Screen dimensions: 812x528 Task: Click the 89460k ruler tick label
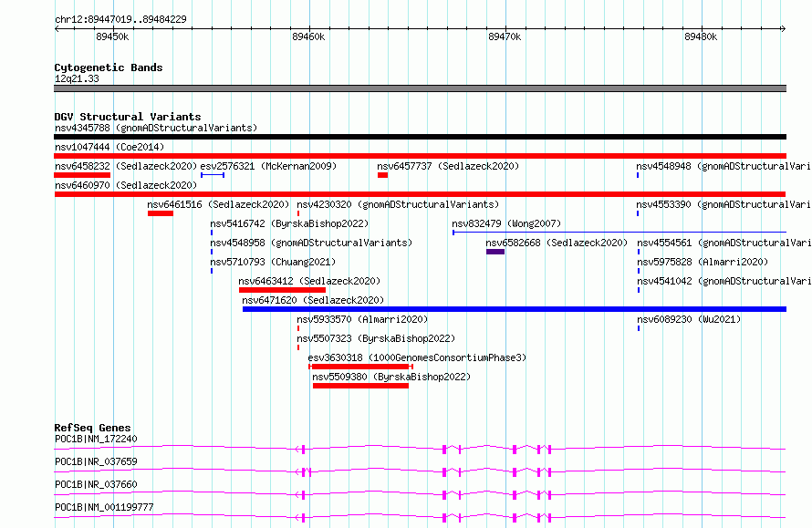click(308, 36)
